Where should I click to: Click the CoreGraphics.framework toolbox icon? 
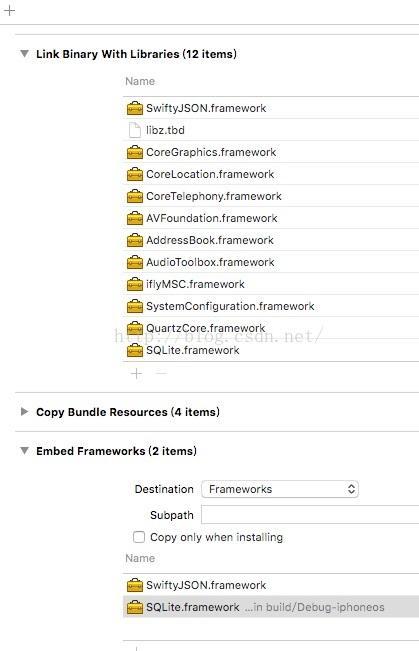tap(135, 152)
